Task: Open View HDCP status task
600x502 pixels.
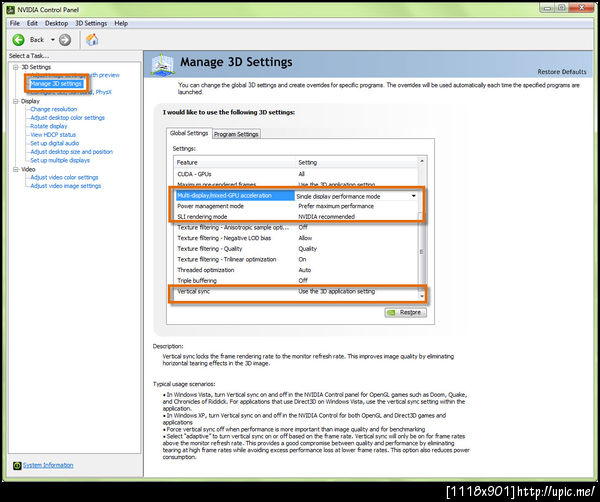Action: pyautogui.click(x=53, y=135)
